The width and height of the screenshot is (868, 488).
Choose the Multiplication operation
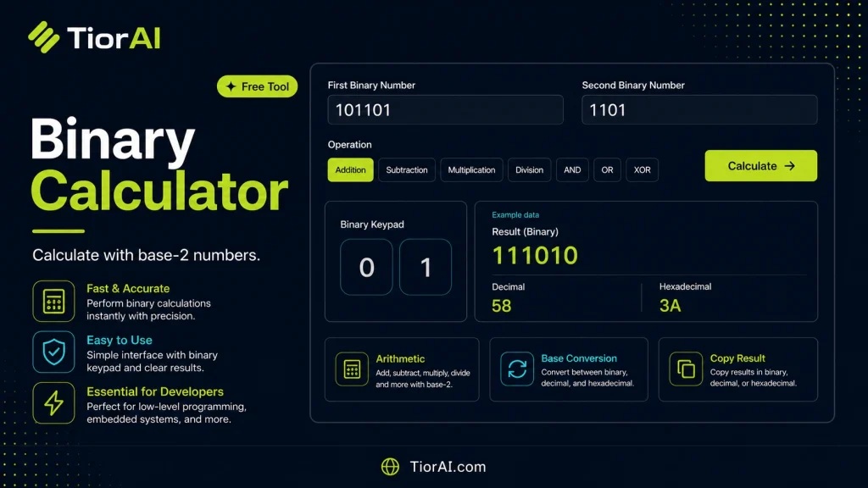[471, 169]
